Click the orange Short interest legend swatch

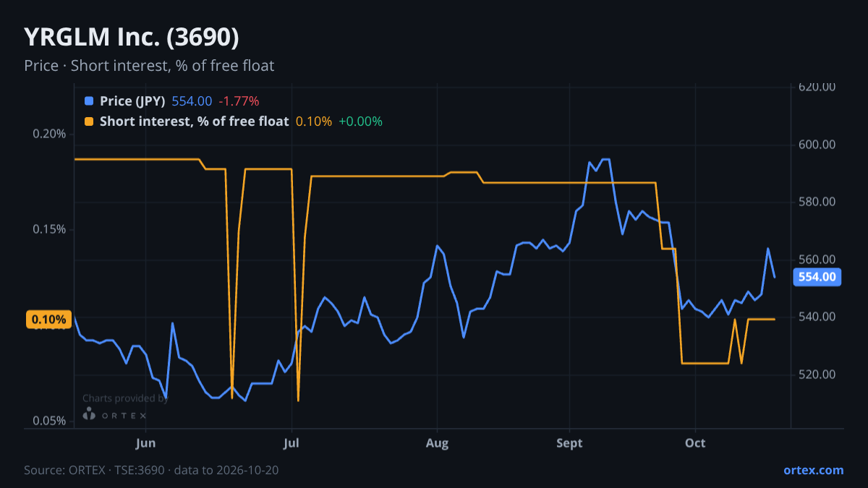89,121
